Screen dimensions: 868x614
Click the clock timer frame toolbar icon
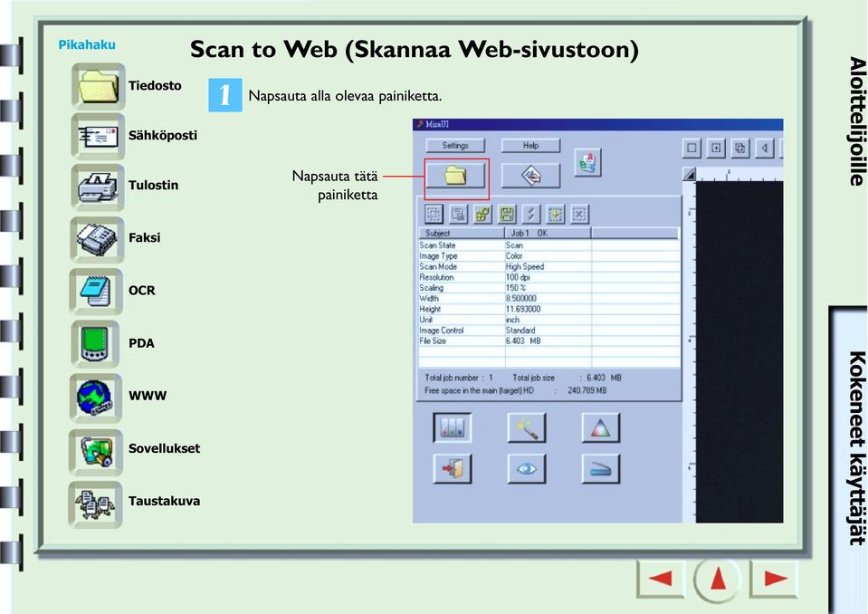(555, 214)
